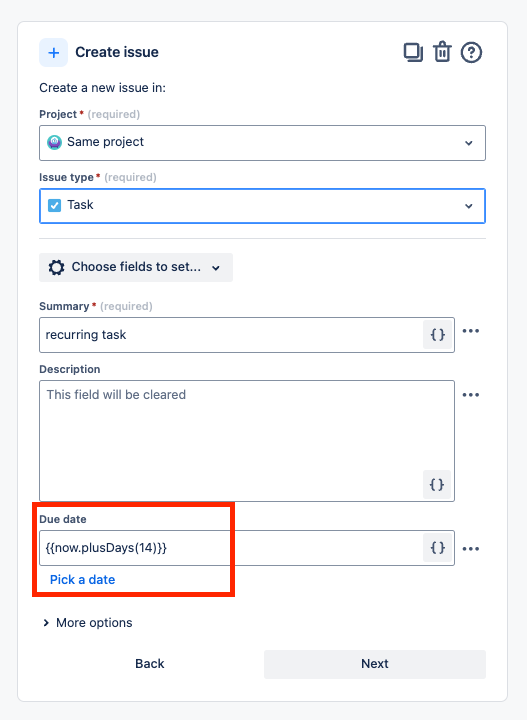Click the duplicate component icon

(x=413, y=52)
